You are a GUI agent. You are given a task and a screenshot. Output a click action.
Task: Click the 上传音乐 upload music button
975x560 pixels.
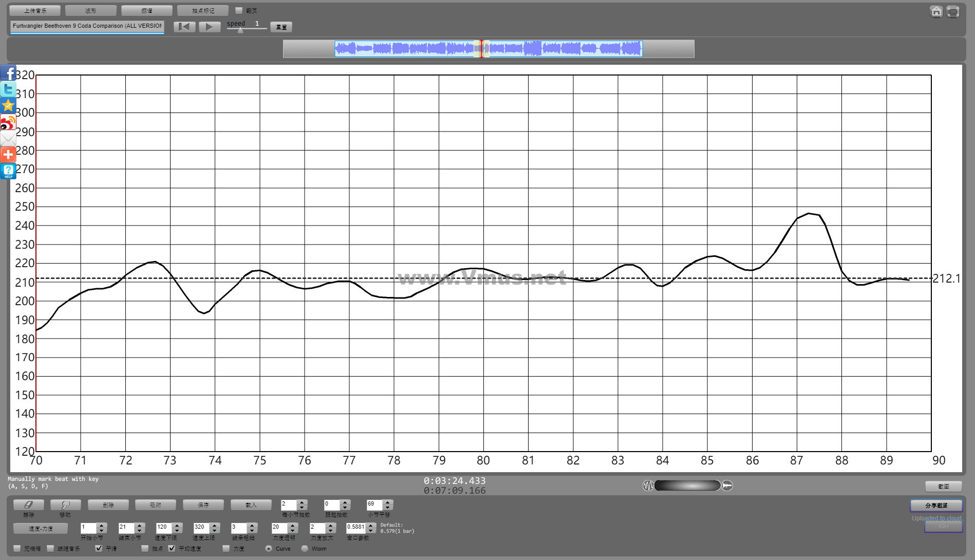35,11
